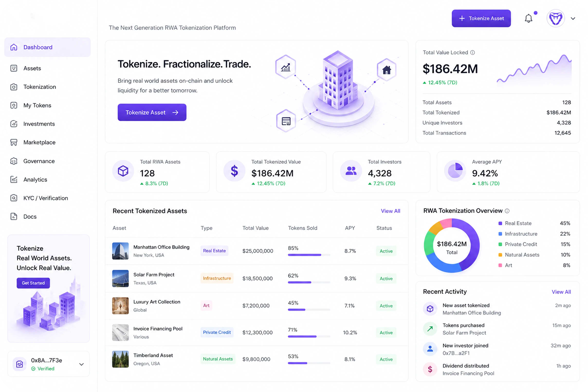Click the Marketplace storefront icon
The image size is (588, 392).
[14, 142]
